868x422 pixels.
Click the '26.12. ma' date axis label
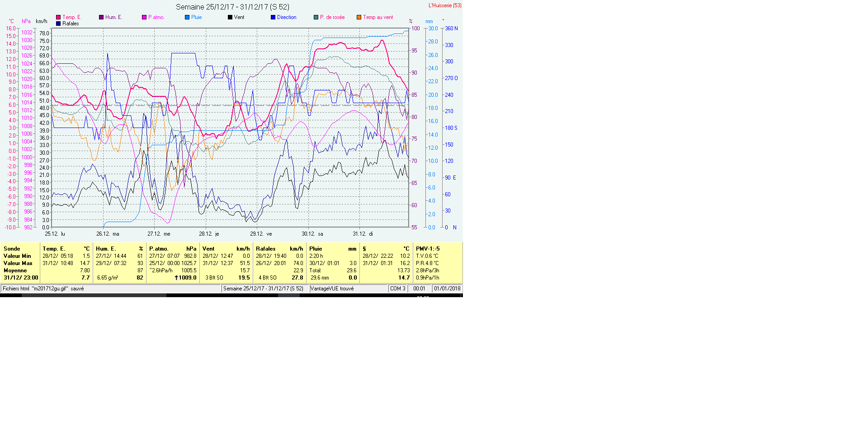[x=108, y=234]
